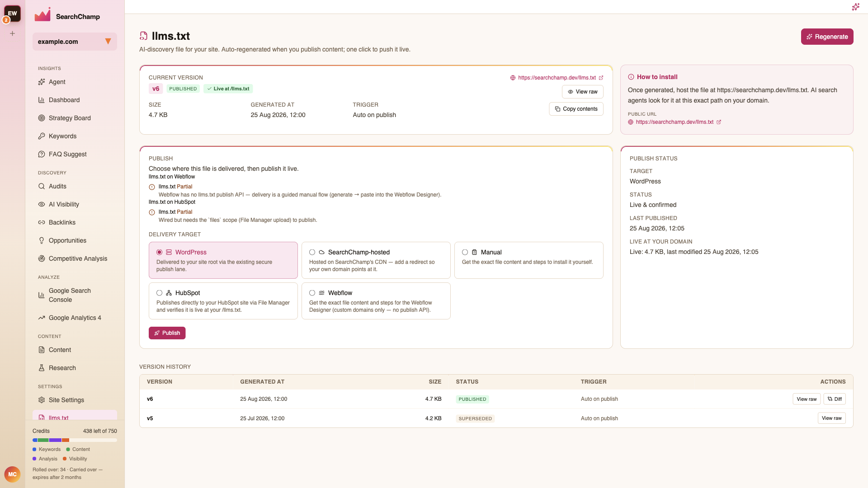
Task: Click the Dashboard bar chart icon
Action: [42, 100]
